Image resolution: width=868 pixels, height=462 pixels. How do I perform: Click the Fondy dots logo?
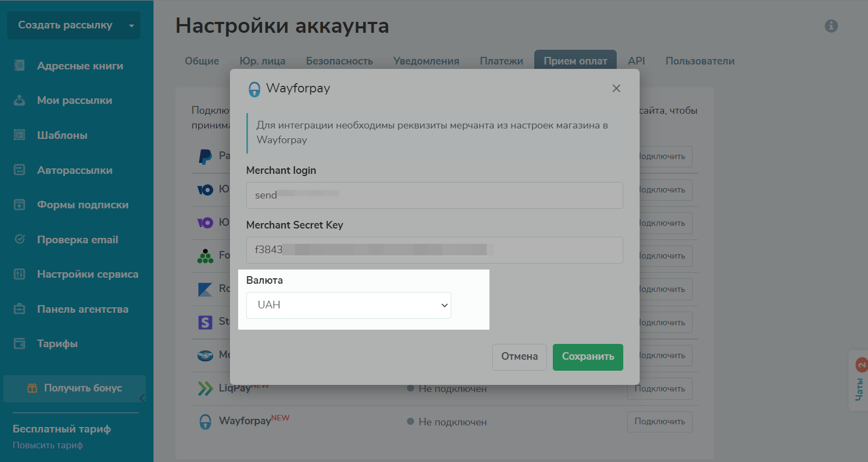click(x=205, y=256)
